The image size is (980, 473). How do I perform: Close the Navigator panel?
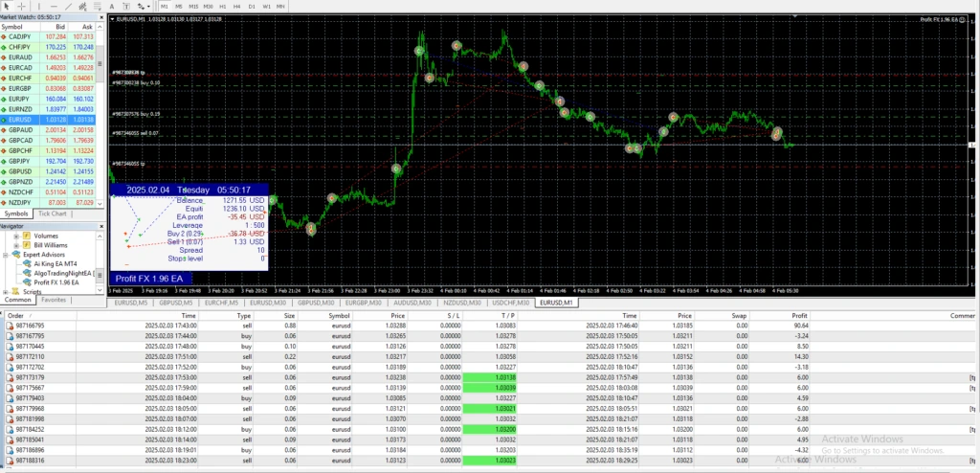tap(101, 226)
